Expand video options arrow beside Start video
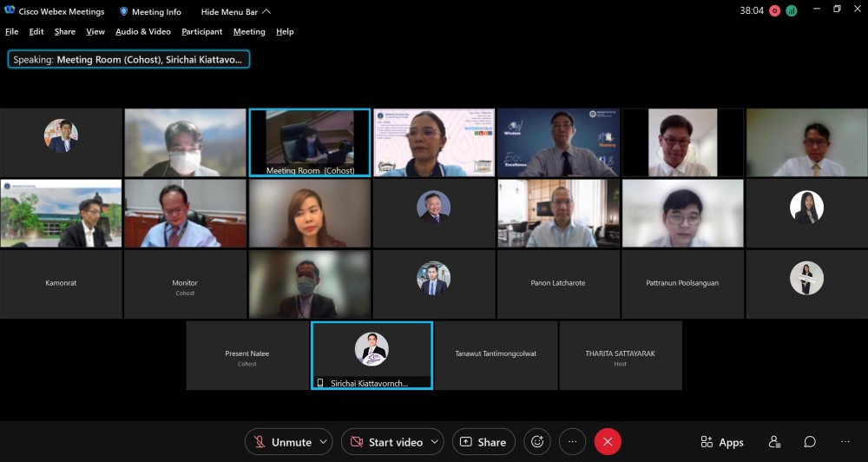Viewport: 868px width, 462px height. pos(434,442)
